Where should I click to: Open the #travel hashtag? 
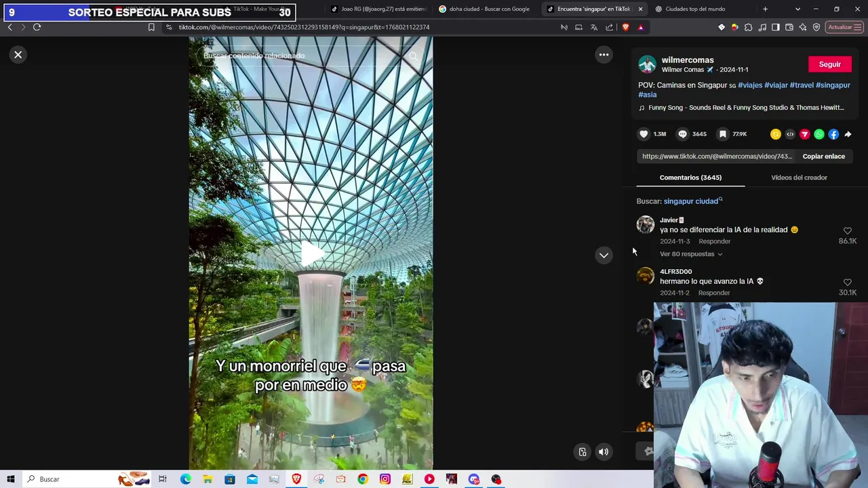click(802, 85)
